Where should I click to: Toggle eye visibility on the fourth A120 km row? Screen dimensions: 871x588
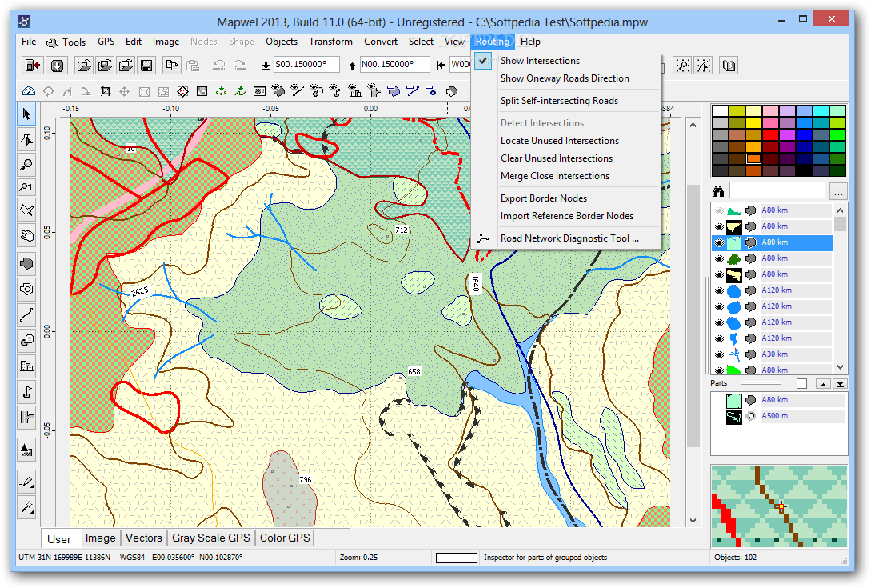coord(719,338)
